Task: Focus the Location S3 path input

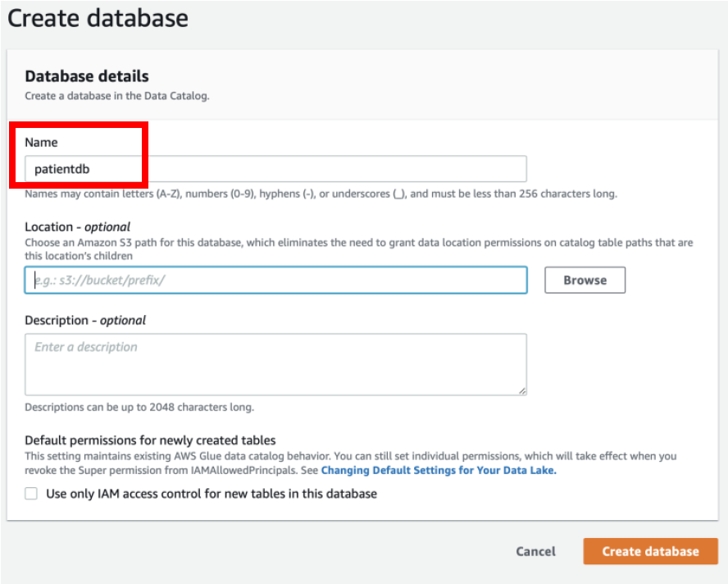Action: [275, 281]
